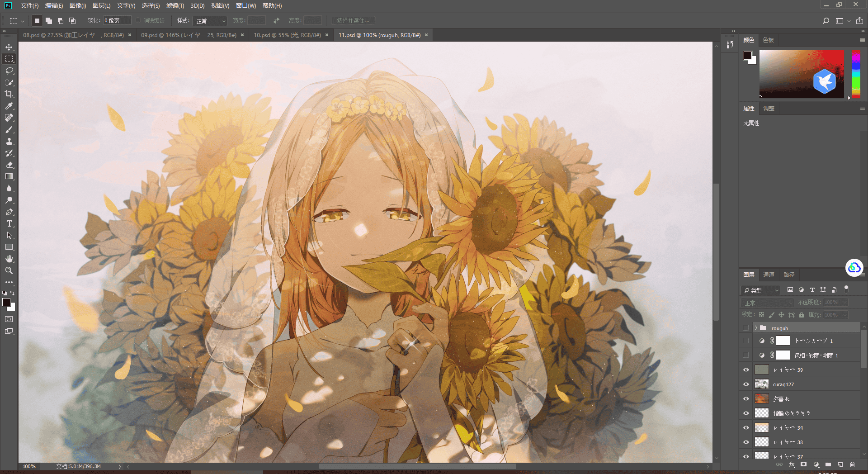Open the layer blend mode dropdown
This screenshot has height=474, width=868.
pos(767,303)
